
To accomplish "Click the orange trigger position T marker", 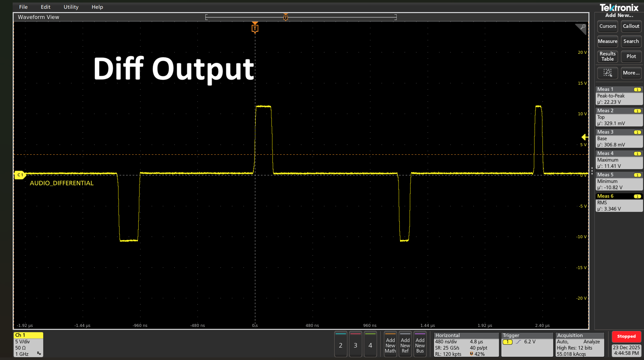I will [255, 28].
